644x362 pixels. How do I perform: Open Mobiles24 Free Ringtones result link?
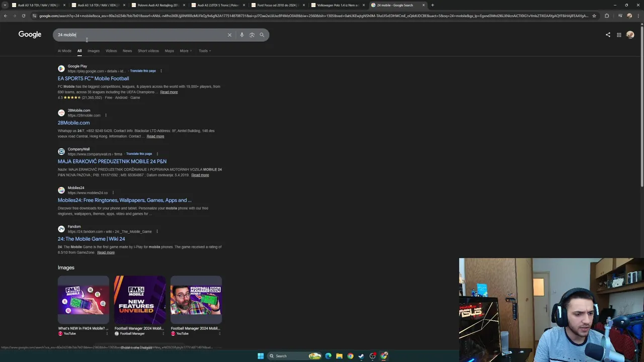pyautogui.click(x=124, y=200)
